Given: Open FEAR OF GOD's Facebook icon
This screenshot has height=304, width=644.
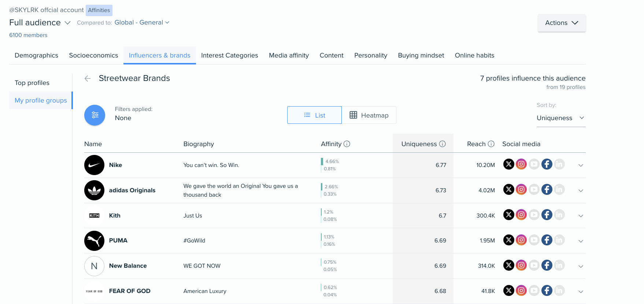Looking at the screenshot, I should click(x=547, y=290).
